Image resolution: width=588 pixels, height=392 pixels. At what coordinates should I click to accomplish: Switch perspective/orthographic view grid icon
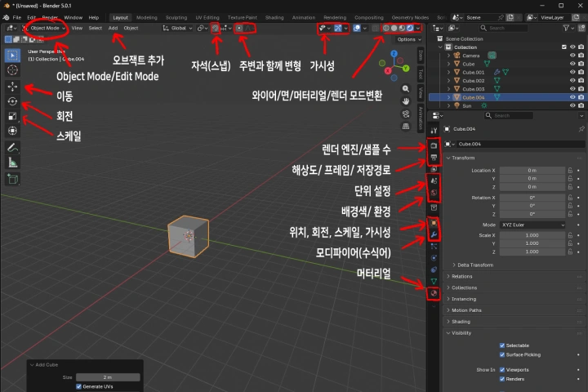[406, 127]
